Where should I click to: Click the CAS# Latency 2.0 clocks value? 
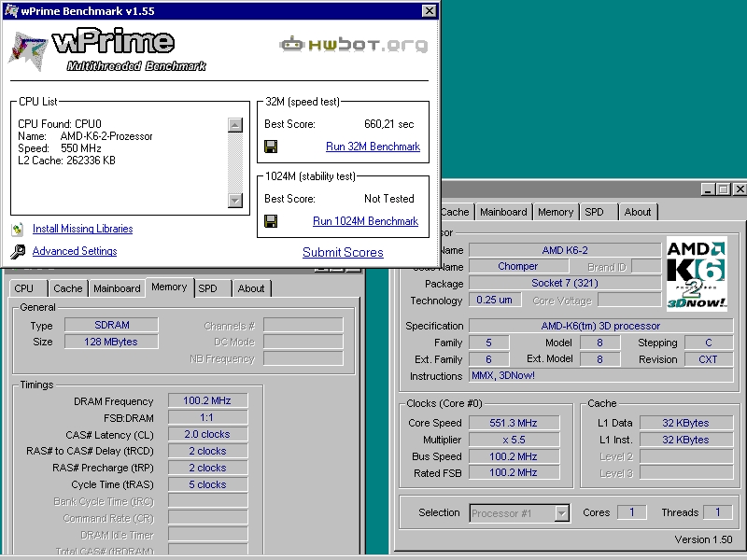pos(207,434)
